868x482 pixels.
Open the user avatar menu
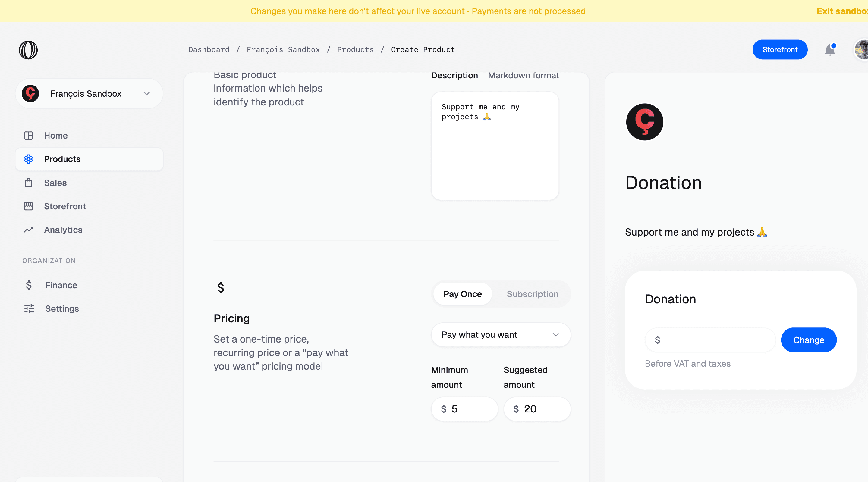tap(861, 50)
